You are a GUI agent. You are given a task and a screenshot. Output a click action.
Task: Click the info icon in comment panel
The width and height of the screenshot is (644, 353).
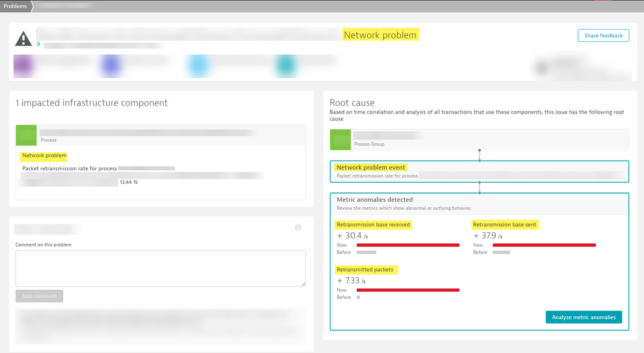(x=298, y=228)
